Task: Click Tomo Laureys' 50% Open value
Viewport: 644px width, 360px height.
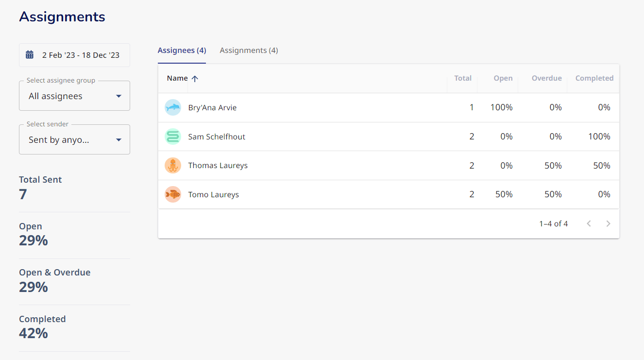Action: (504, 194)
